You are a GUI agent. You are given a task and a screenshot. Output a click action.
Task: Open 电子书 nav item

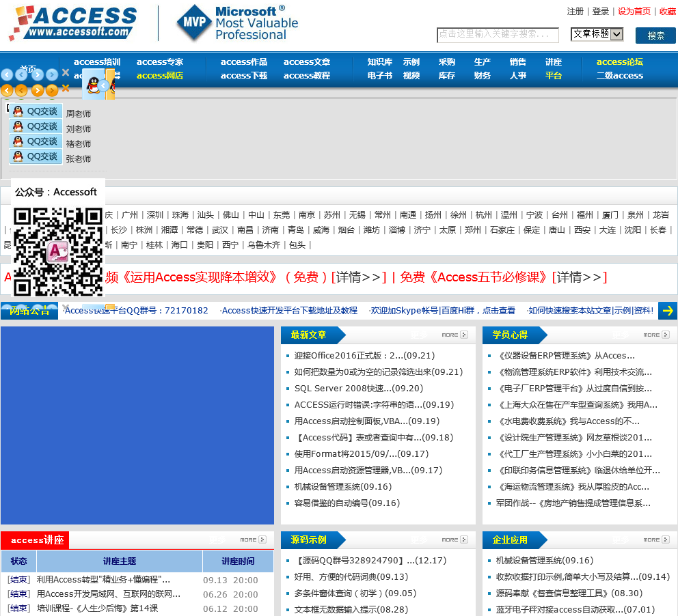(x=379, y=76)
